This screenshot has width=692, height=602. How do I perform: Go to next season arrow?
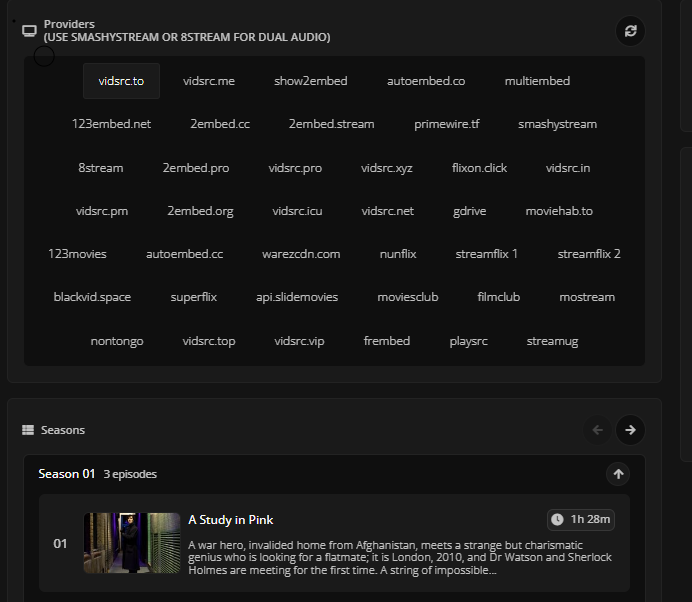[x=630, y=430]
